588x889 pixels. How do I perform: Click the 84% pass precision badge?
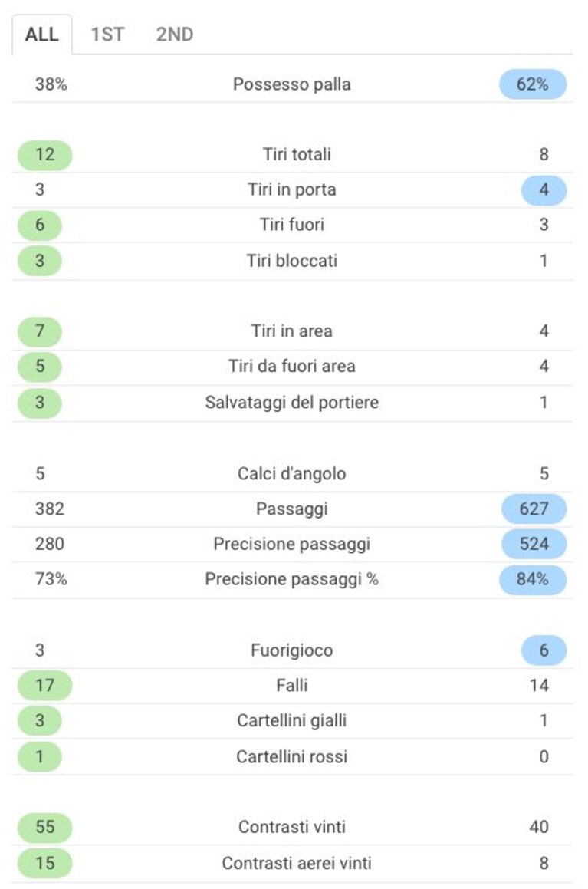coord(533,579)
